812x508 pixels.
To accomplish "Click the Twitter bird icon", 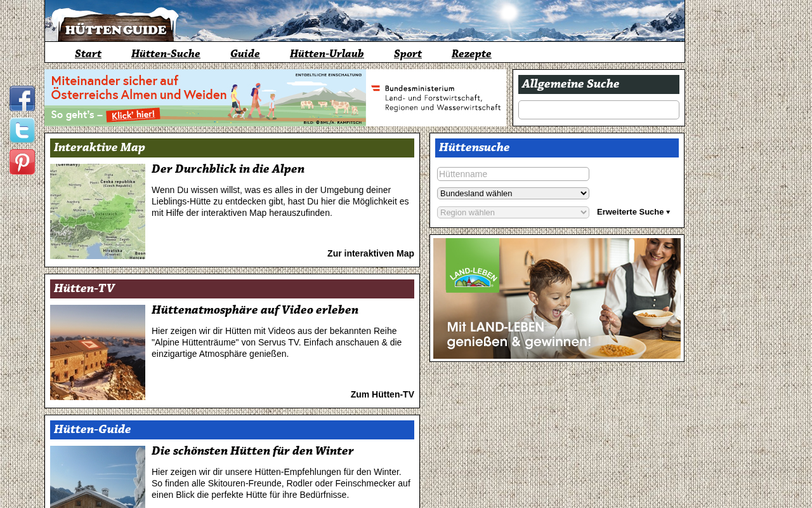I will 22,131.
